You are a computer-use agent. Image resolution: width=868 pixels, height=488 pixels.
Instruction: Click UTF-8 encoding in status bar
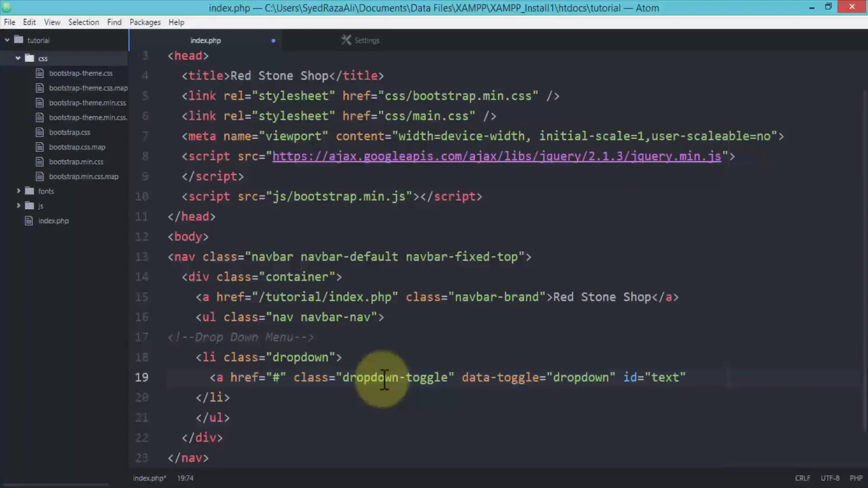tap(830, 478)
